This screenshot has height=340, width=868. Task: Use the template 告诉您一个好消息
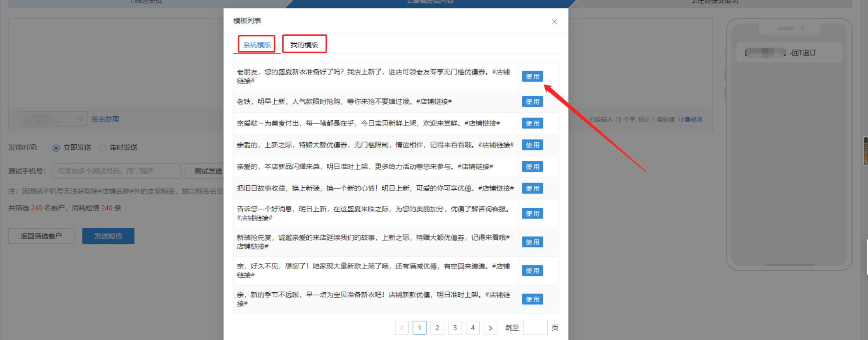(x=532, y=214)
